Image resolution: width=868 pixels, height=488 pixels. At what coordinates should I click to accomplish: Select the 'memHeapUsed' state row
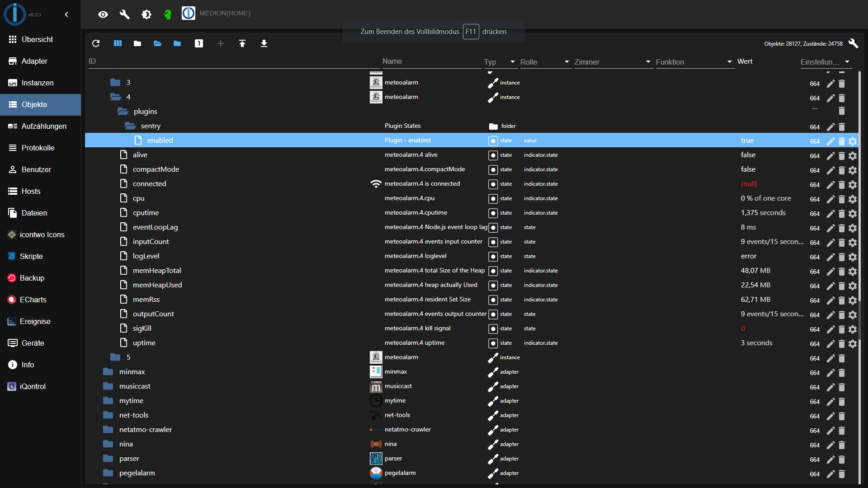(x=472, y=285)
